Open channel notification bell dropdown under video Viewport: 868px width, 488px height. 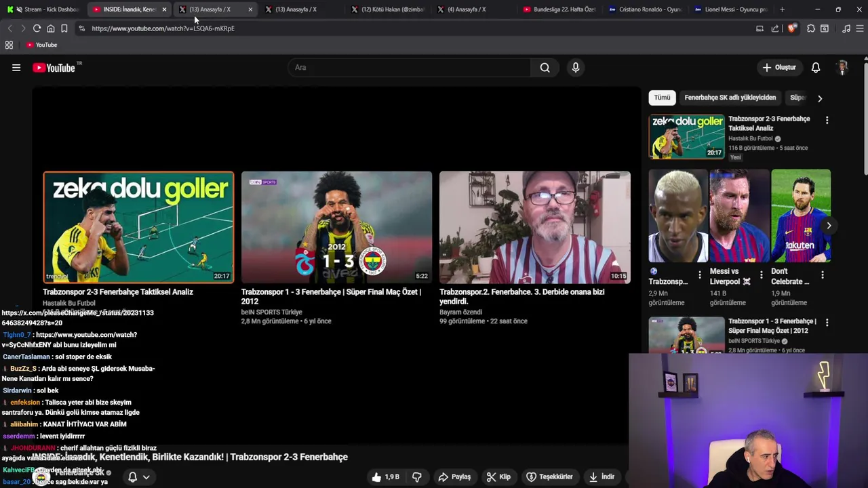[x=138, y=477]
